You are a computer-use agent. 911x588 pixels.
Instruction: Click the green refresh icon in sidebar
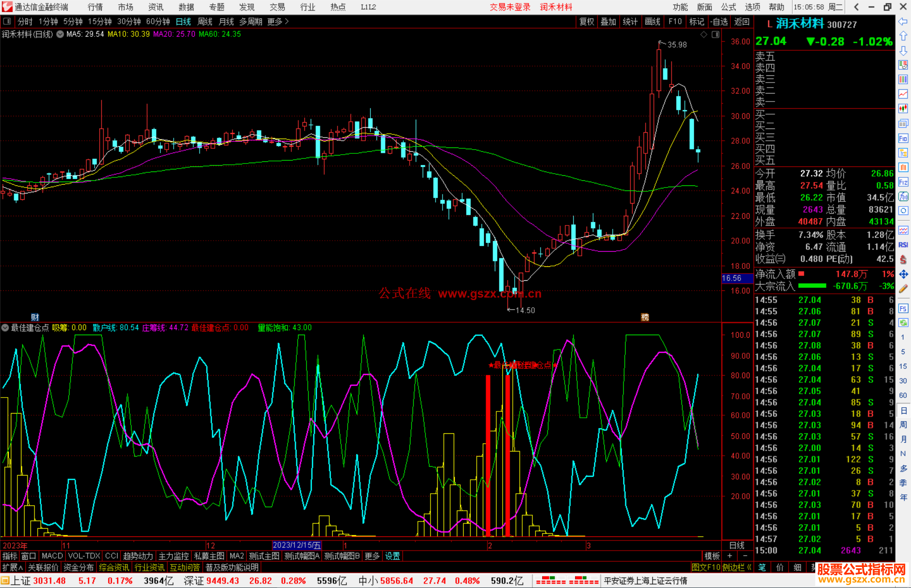point(903,323)
